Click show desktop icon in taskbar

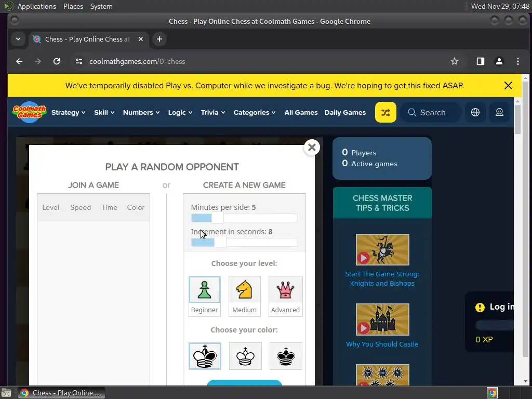(6, 393)
